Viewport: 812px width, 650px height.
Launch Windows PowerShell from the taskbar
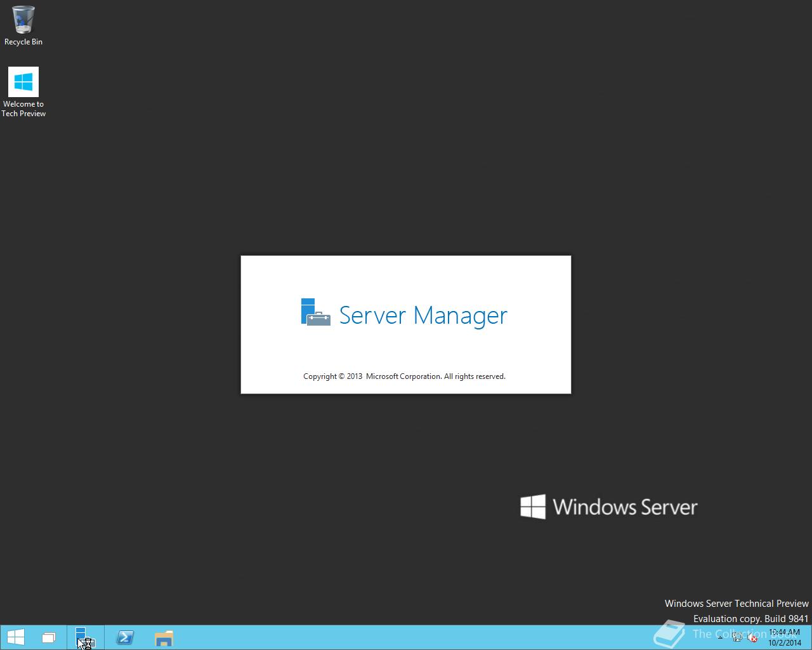(125, 638)
